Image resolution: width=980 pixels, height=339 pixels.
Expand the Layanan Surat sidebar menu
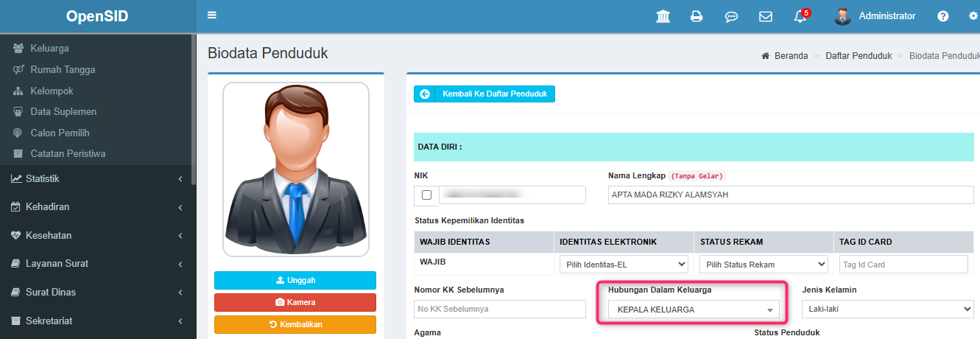pyautogui.click(x=97, y=263)
